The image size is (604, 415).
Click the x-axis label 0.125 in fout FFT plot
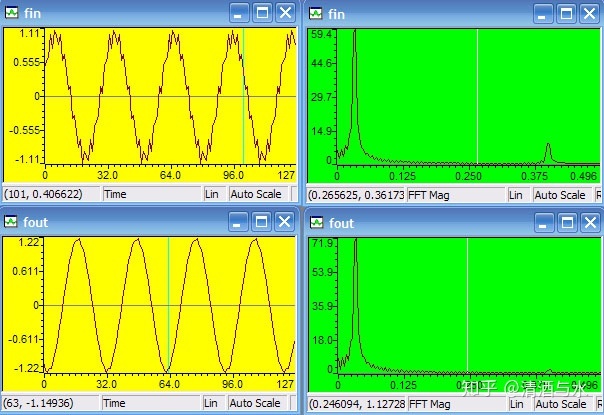pos(403,385)
